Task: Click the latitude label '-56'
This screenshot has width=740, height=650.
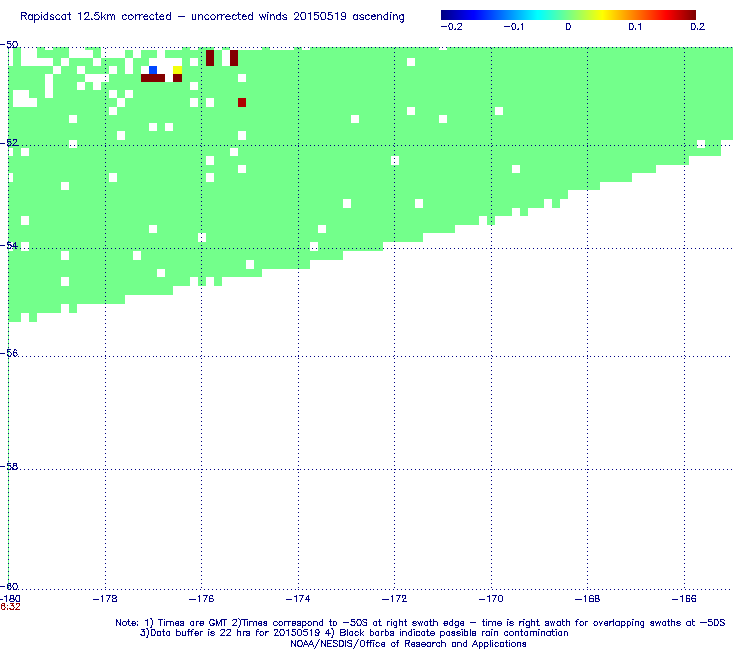Action: (9, 353)
